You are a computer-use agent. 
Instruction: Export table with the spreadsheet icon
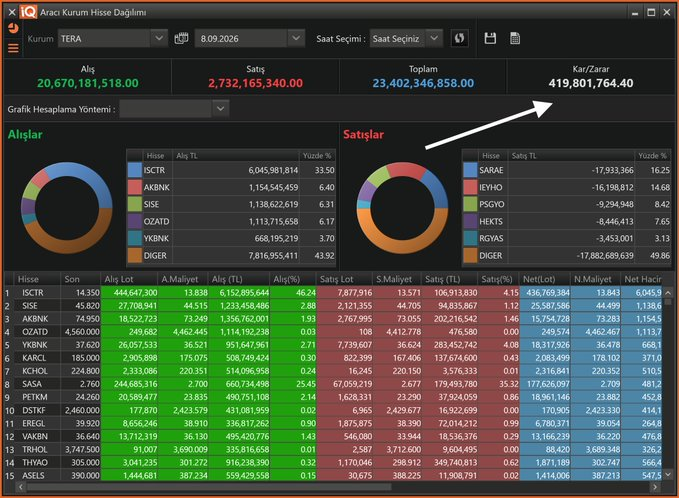tap(515, 39)
